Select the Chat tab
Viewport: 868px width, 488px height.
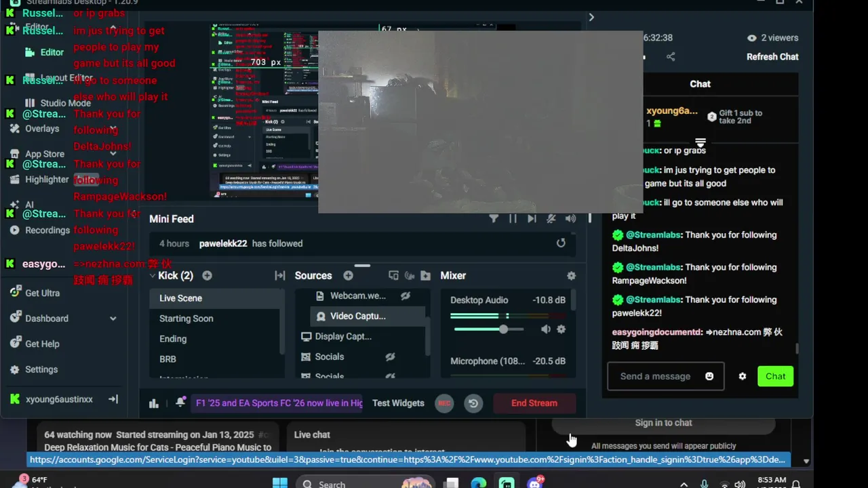point(700,84)
